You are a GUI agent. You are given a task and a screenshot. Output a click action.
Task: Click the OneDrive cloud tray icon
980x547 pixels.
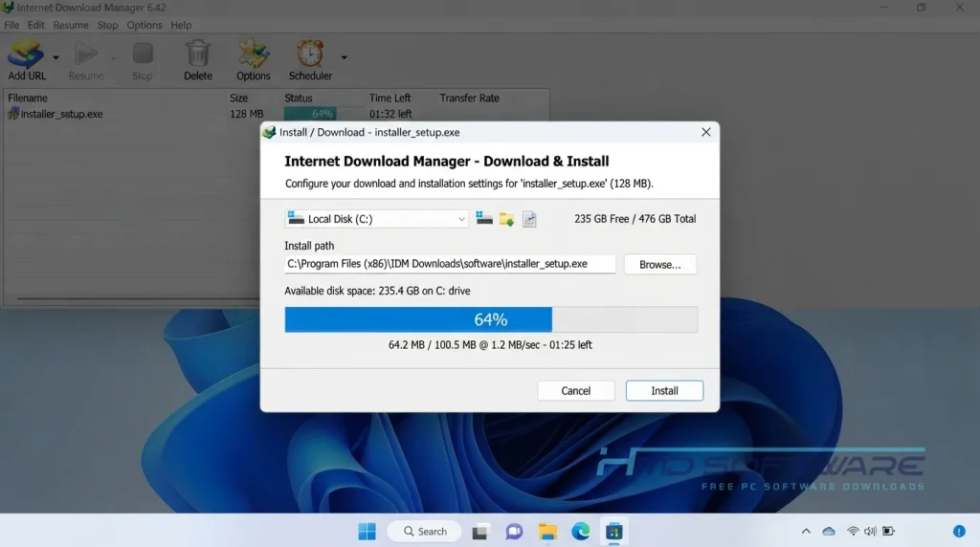pyautogui.click(x=829, y=532)
